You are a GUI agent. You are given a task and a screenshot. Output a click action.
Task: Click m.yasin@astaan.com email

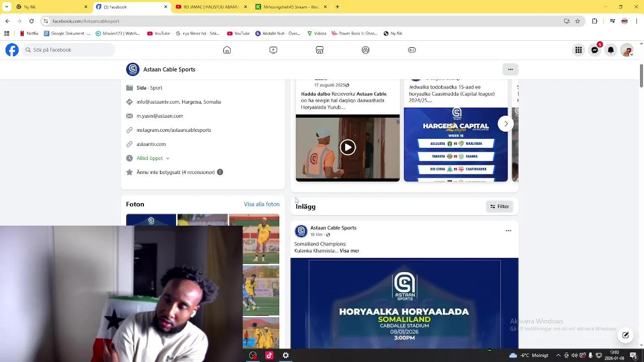point(159,116)
